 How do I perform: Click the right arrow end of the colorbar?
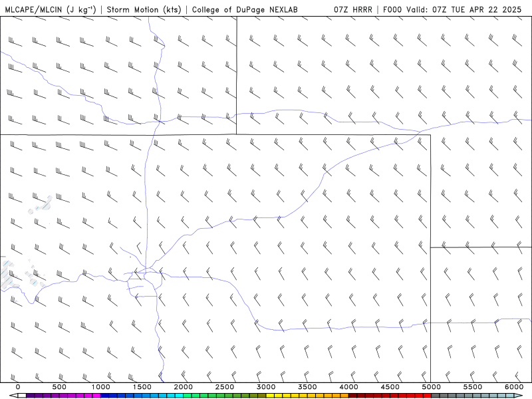(x=519, y=395)
